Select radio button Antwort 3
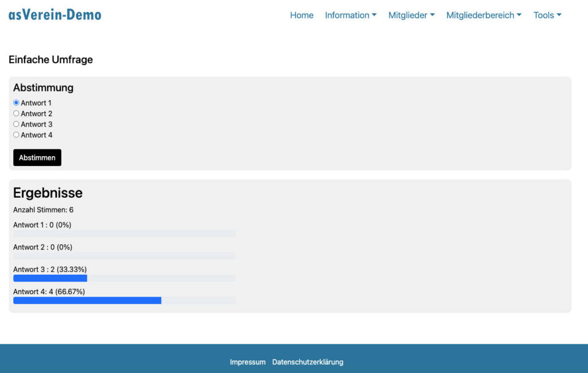 (x=16, y=124)
